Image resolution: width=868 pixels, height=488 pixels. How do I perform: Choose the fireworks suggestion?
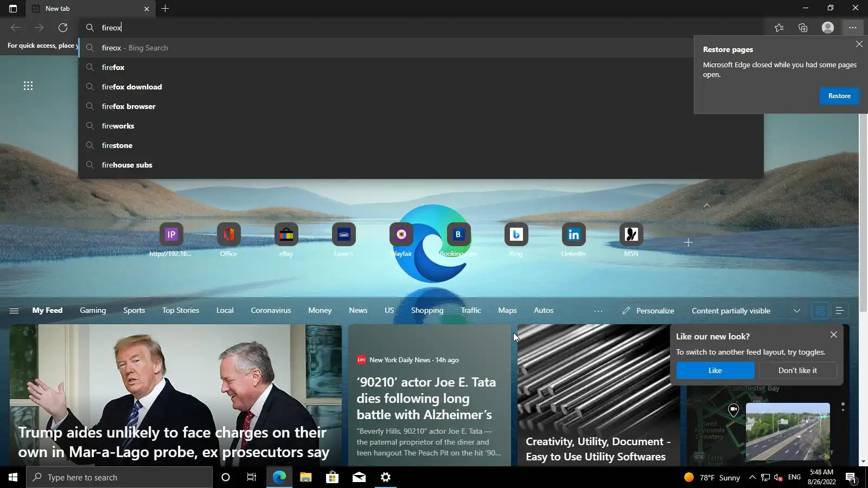[x=421, y=126]
